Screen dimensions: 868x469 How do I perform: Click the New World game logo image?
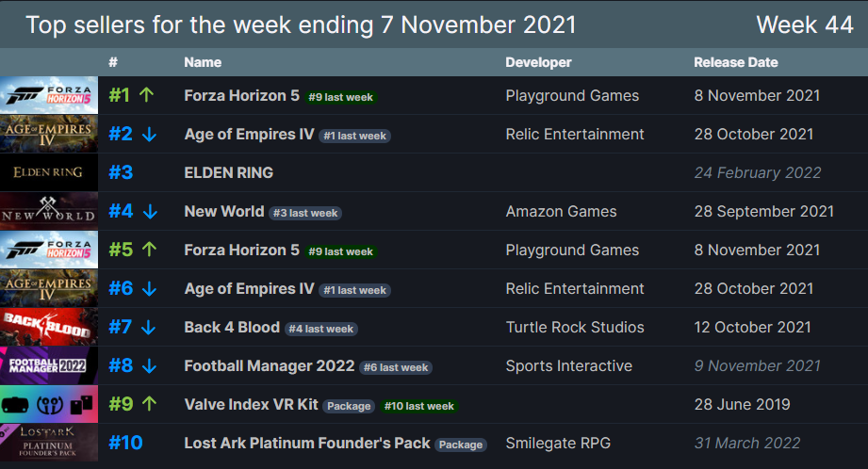[x=49, y=211]
